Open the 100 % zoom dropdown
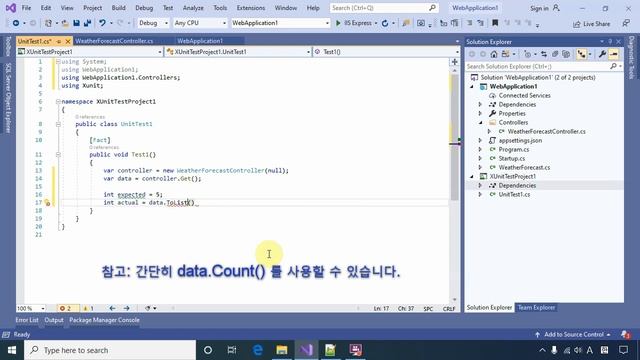 [31, 308]
